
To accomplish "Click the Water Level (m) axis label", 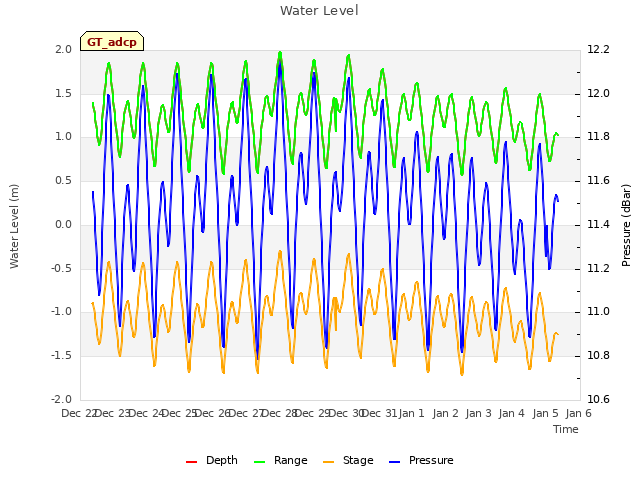I will pos(14,227).
